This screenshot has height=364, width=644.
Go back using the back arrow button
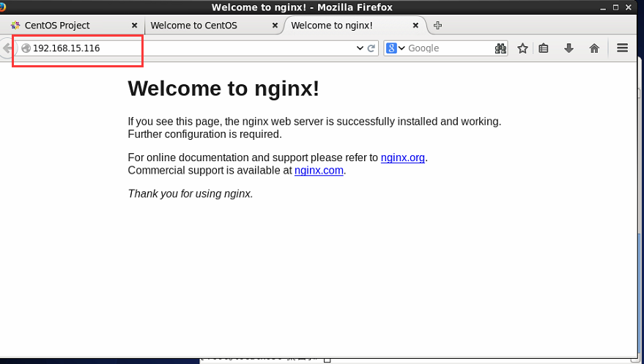7,48
